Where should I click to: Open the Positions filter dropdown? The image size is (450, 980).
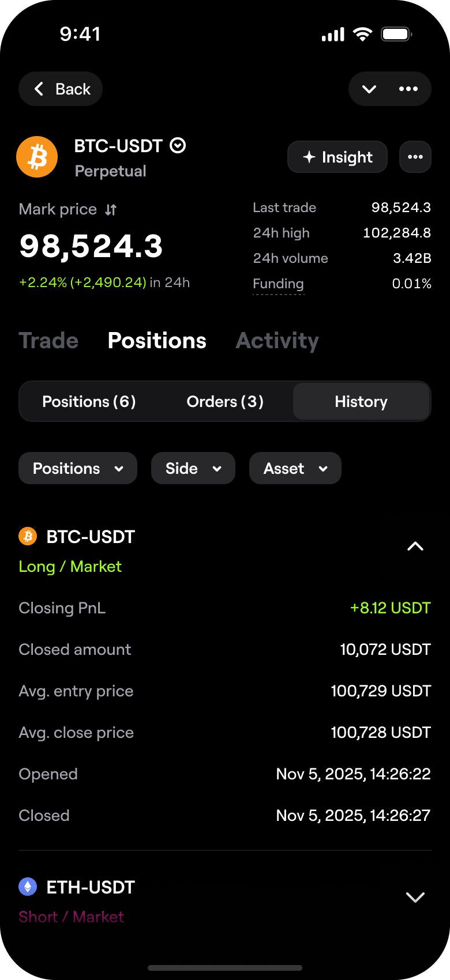(x=78, y=468)
